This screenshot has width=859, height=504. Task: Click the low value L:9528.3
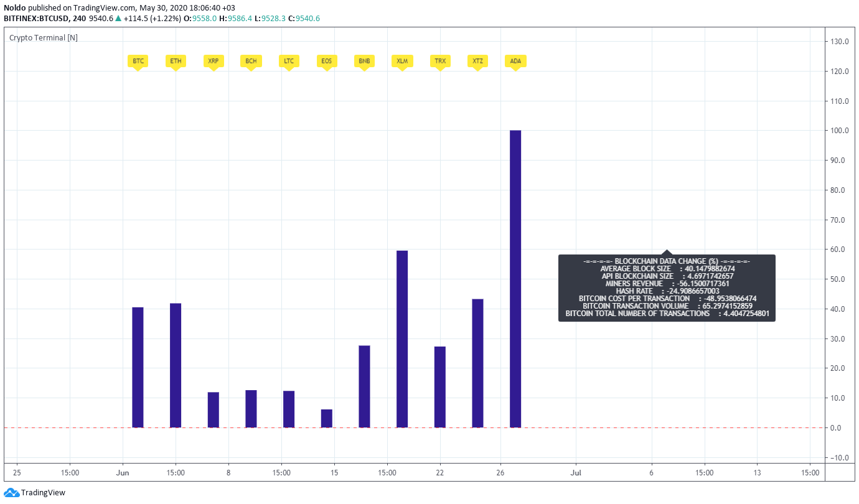(270, 19)
